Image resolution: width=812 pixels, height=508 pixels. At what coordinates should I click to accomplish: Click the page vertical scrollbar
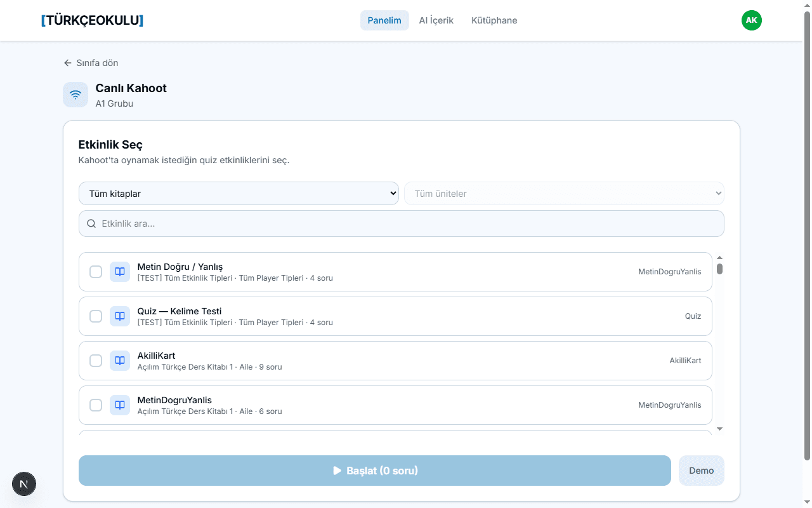click(x=807, y=235)
